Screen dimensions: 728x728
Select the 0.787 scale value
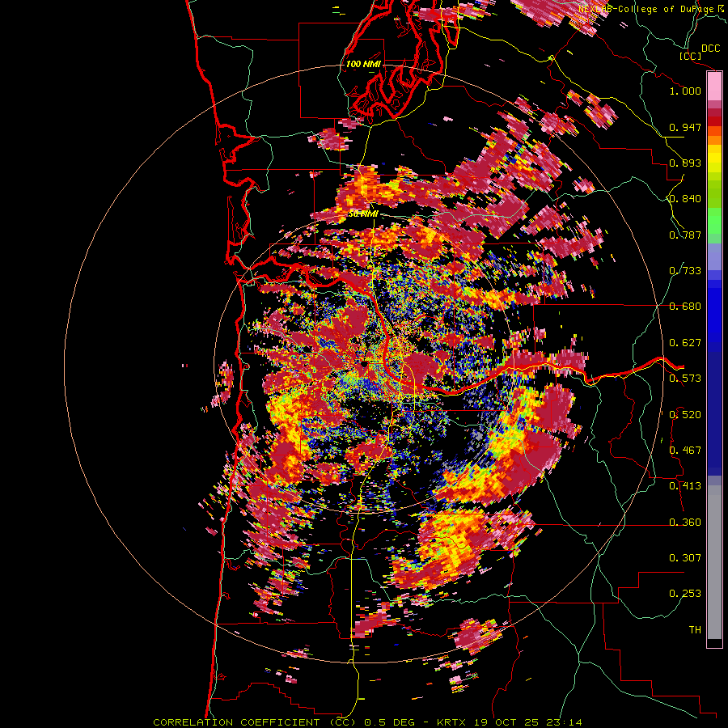[x=685, y=235]
